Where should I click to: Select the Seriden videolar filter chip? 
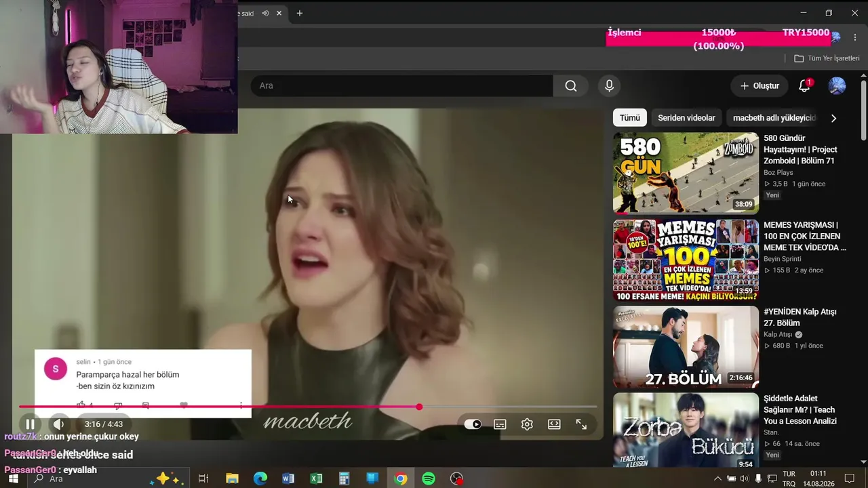tap(686, 118)
